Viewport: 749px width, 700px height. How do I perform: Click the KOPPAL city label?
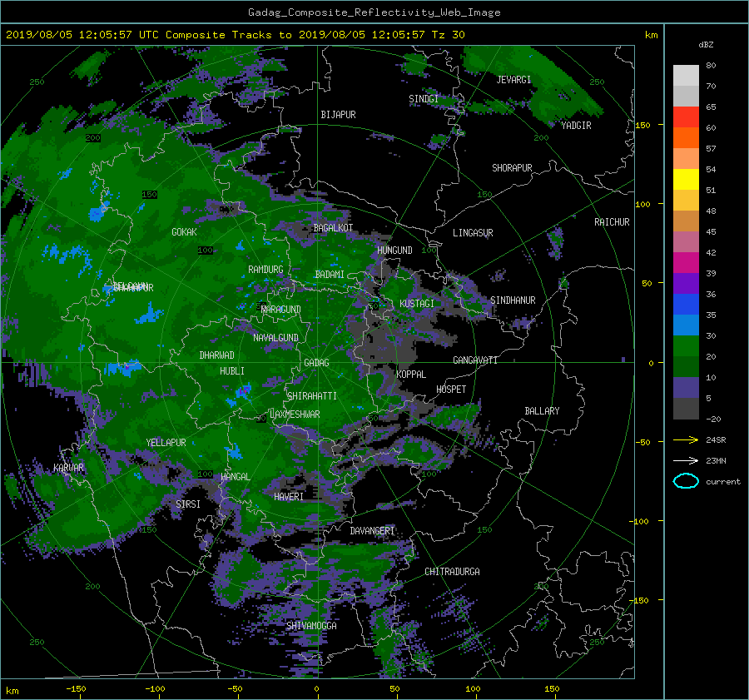coord(411,375)
